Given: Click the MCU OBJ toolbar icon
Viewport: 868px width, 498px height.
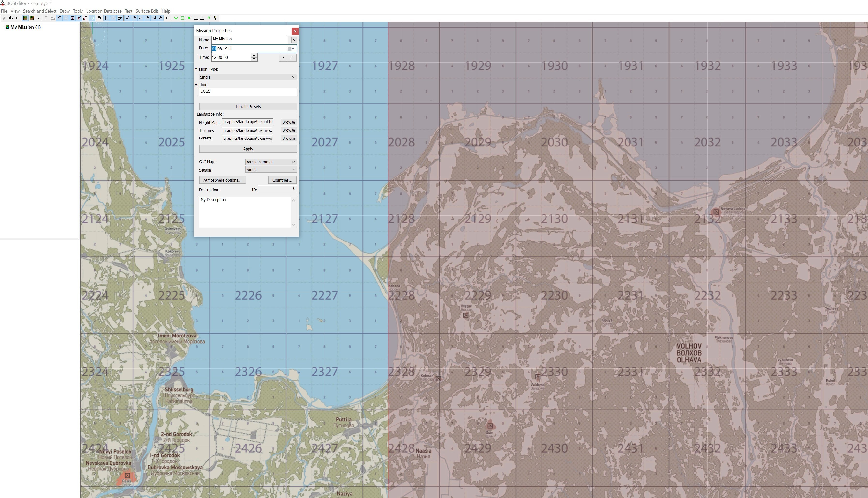Looking at the screenshot, I should (128, 18).
